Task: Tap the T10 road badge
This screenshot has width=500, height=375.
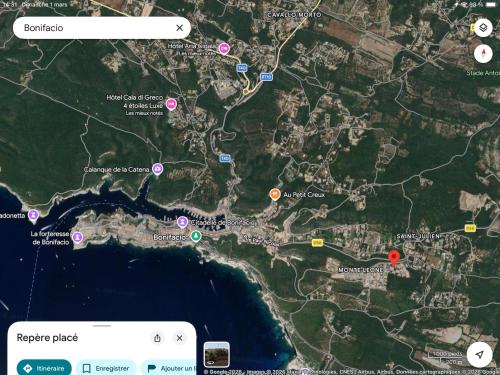Action: (x=266, y=77)
